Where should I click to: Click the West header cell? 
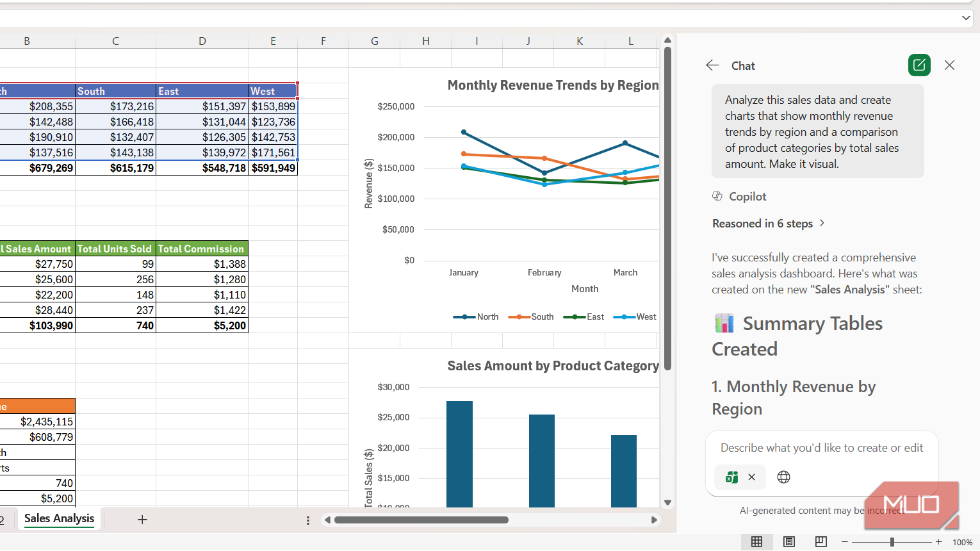(x=273, y=91)
